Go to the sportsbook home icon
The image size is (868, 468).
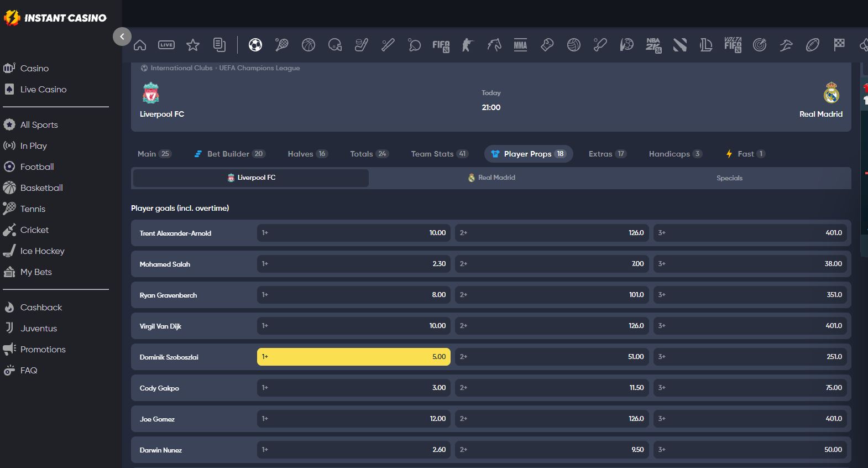point(140,45)
